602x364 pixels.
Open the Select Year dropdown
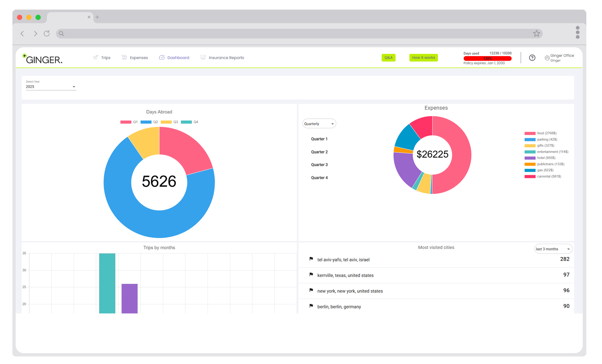pos(51,87)
